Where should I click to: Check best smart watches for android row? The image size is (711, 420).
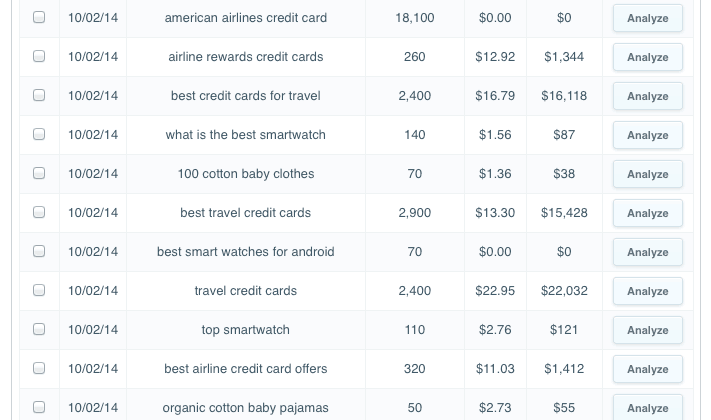point(39,251)
